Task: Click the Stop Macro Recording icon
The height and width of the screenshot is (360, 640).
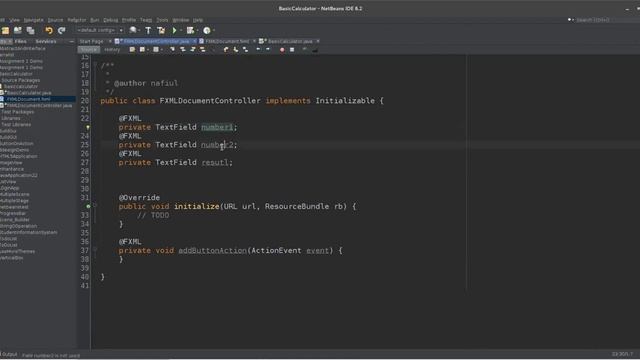Action: (292, 50)
